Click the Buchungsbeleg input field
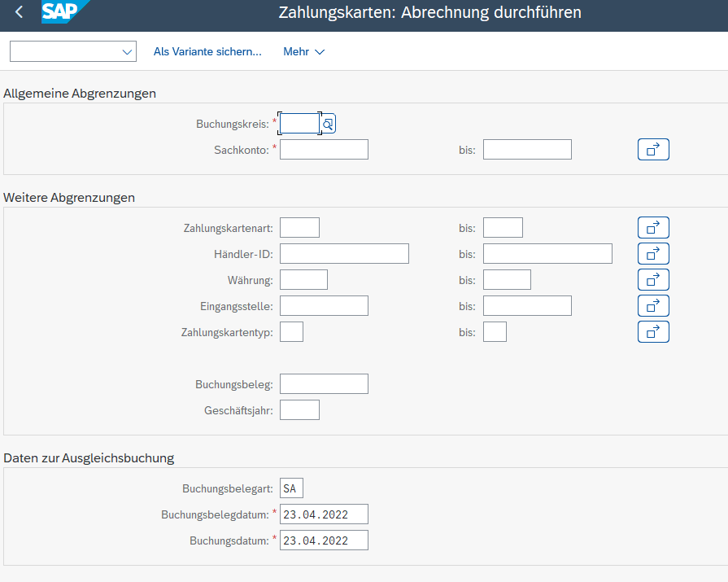This screenshot has height=582, width=728. click(324, 384)
